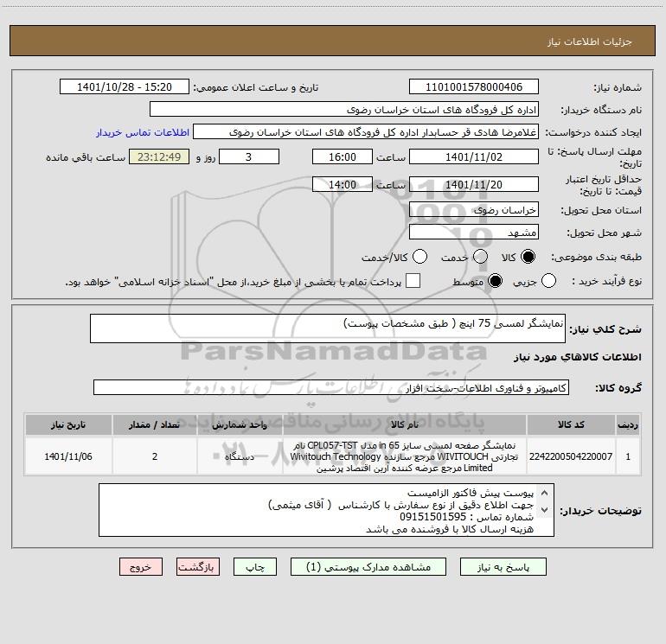Viewport: 666px width, 644px height.
Task: Tick the Islamic treasury payment checkbox
Action: coord(413,281)
